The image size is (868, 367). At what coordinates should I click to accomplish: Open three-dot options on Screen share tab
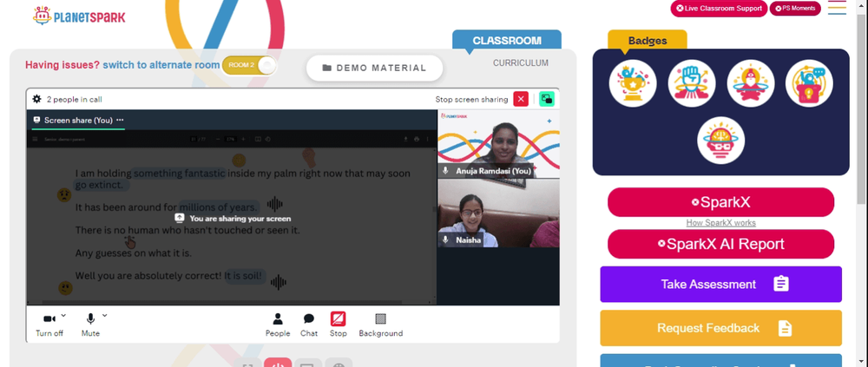click(120, 120)
